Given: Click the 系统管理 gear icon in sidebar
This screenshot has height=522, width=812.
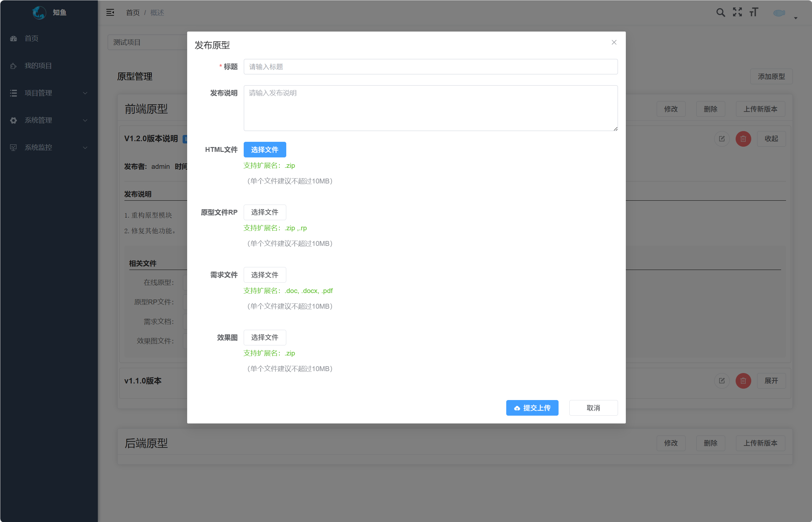Looking at the screenshot, I should 14,120.
